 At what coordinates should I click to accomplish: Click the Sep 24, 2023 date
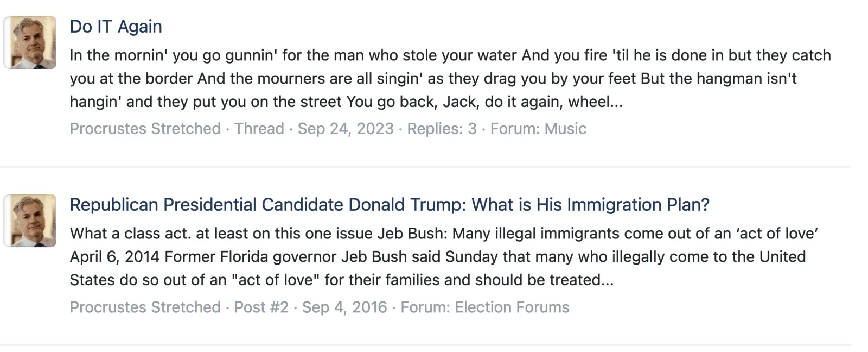click(x=346, y=129)
